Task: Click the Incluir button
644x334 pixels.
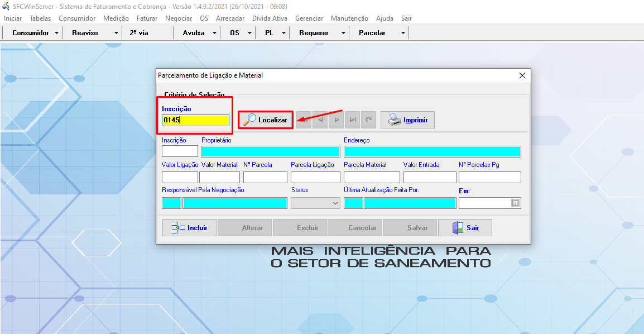Action: [189, 228]
